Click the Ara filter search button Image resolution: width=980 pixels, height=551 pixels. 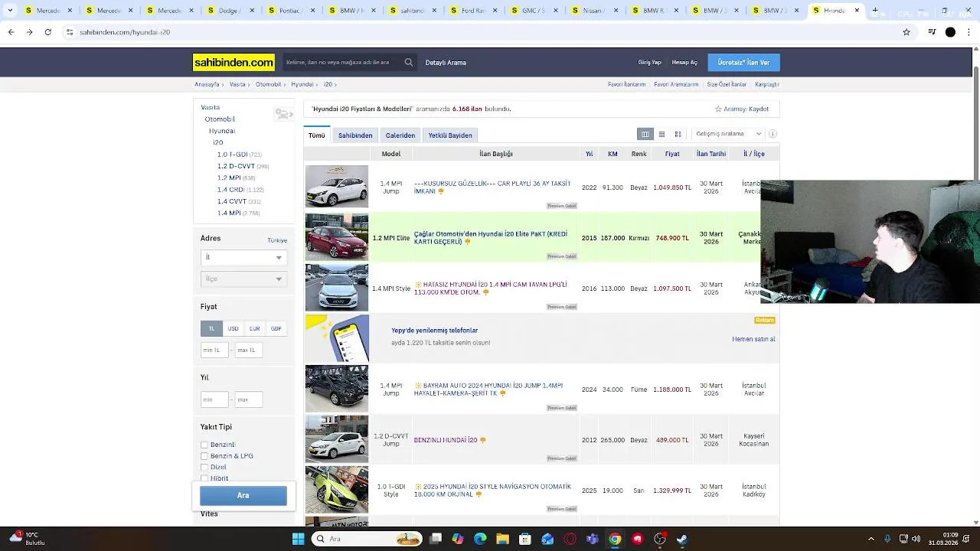(x=243, y=495)
